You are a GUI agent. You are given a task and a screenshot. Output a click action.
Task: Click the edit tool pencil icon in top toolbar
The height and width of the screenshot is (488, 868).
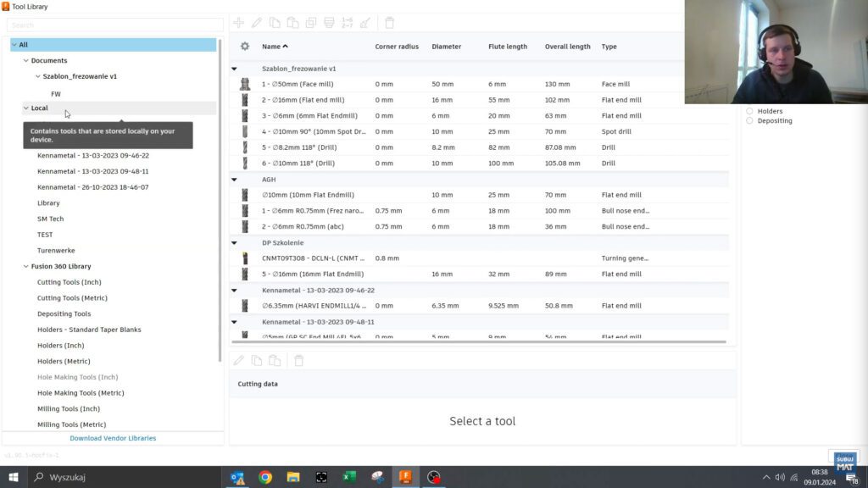257,23
